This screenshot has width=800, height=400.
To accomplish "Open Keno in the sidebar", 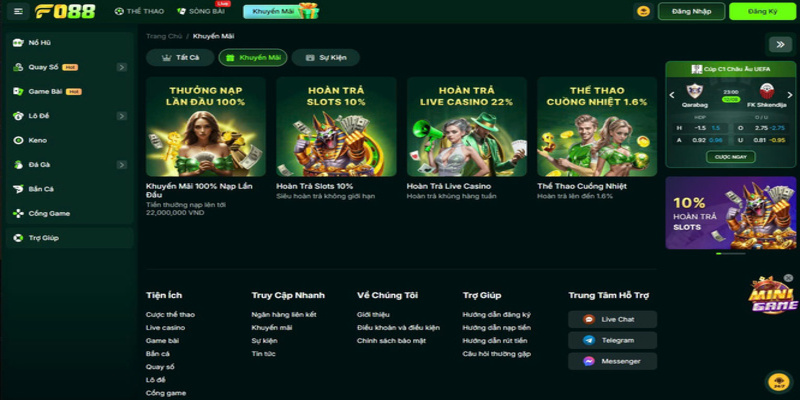I will point(69,140).
